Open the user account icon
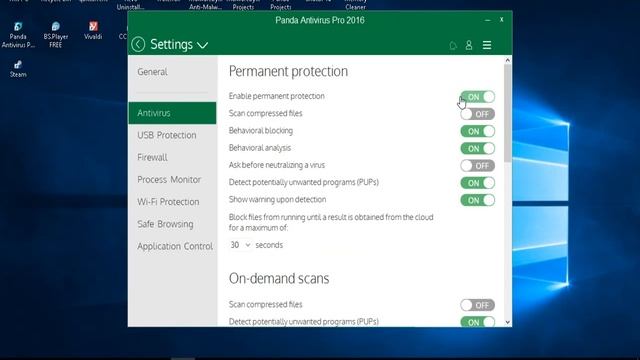This screenshot has height=360, width=640. [469, 45]
